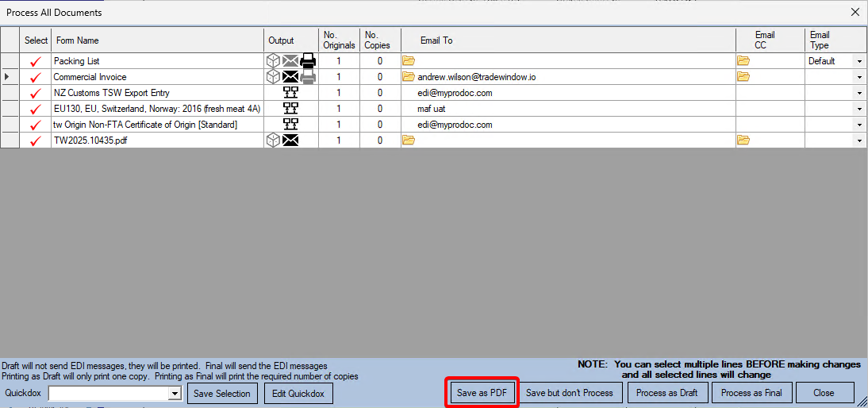Click the Edit Quickdox button

coord(298,394)
